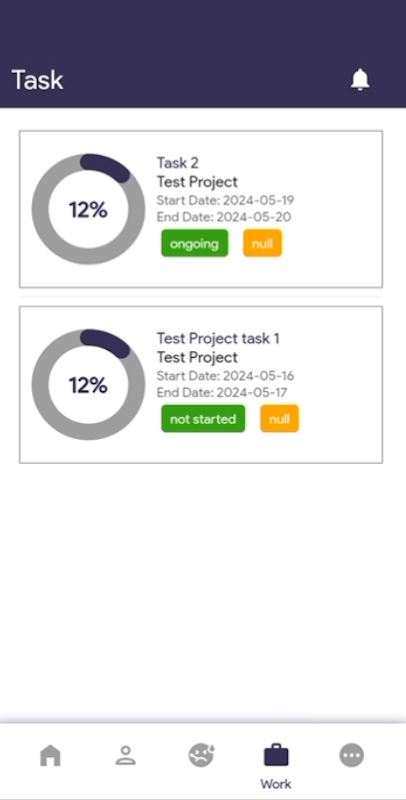Open the Test Project task 1 title
Screen dimensions: 406x800
[x=218, y=338]
